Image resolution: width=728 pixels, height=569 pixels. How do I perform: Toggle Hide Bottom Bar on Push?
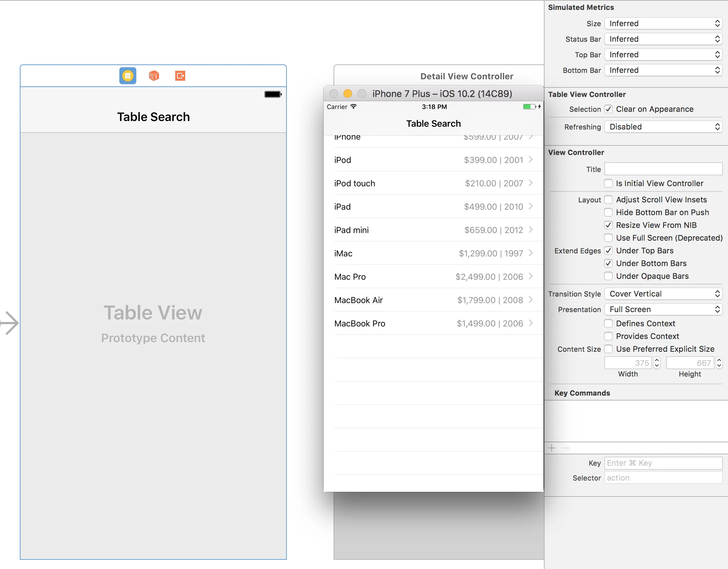tap(608, 212)
